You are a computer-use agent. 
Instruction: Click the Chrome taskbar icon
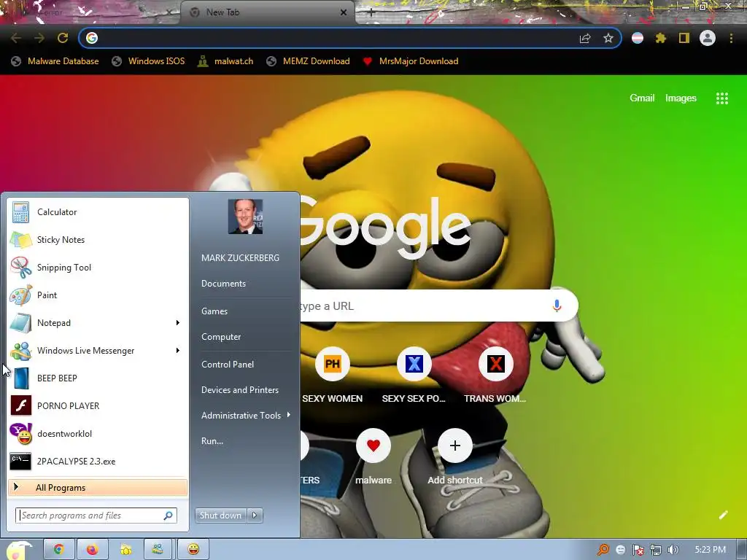click(x=59, y=550)
